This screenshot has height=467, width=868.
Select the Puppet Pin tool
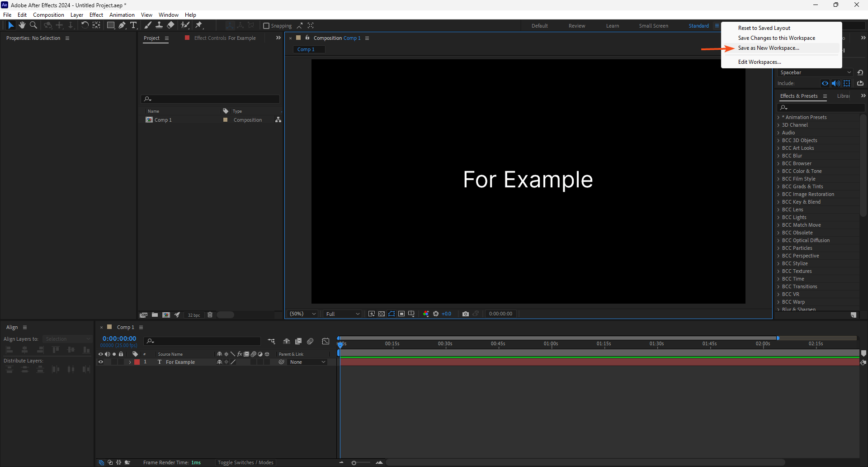(x=199, y=25)
